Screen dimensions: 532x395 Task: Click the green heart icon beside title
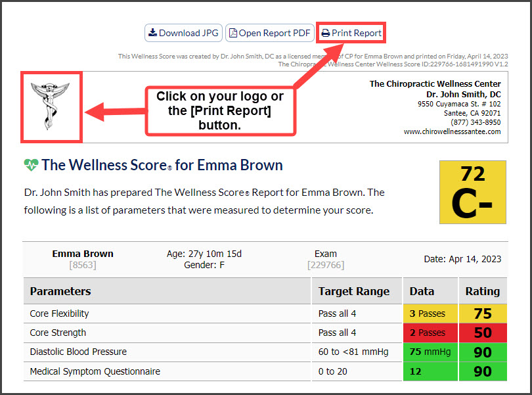click(32, 165)
